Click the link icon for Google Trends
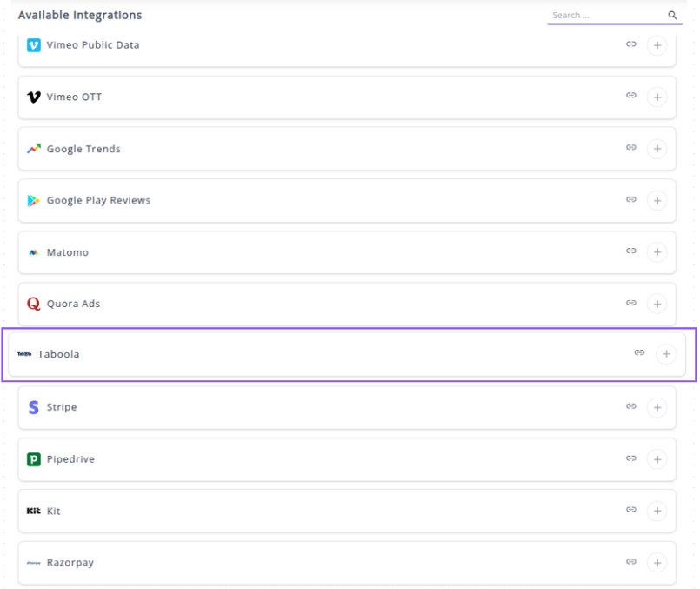Image resolution: width=700 pixels, height=589 pixels. [631, 148]
